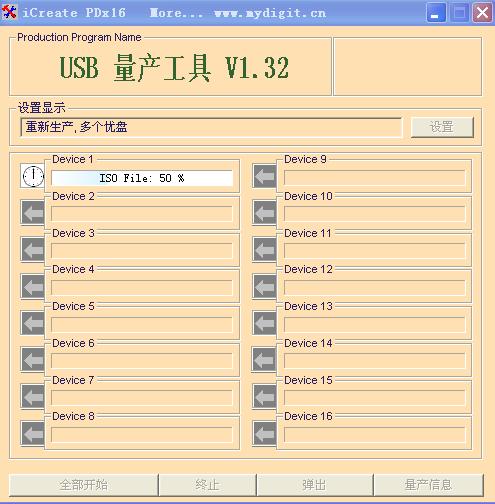Image resolution: width=495 pixels, height=504 pixels.
Task: Click the empty Device 2 status field
Action: 142,214
